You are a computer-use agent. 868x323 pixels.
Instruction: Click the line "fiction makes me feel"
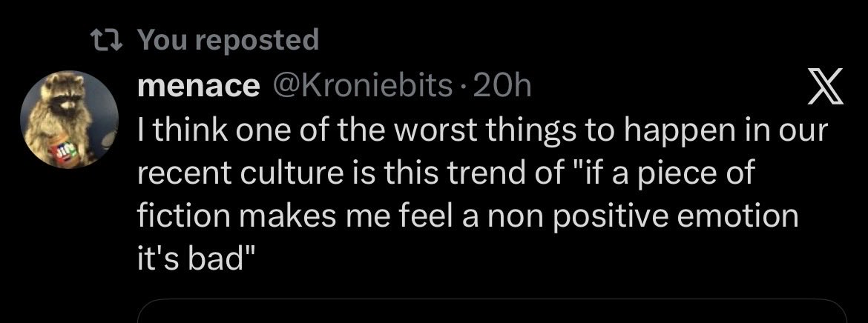[x=468, y=216]
